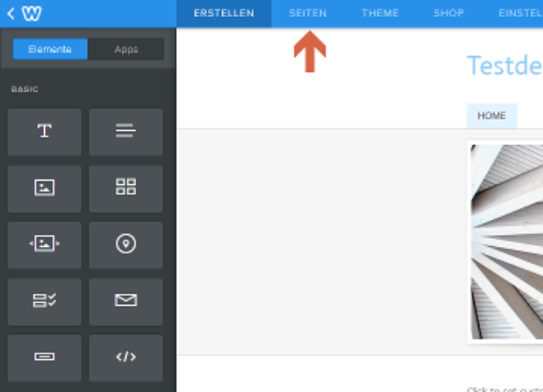The width and height of the screenshot is (543, 392).
Task: Select the Slideshow element
Action: (x=44, y=245)
